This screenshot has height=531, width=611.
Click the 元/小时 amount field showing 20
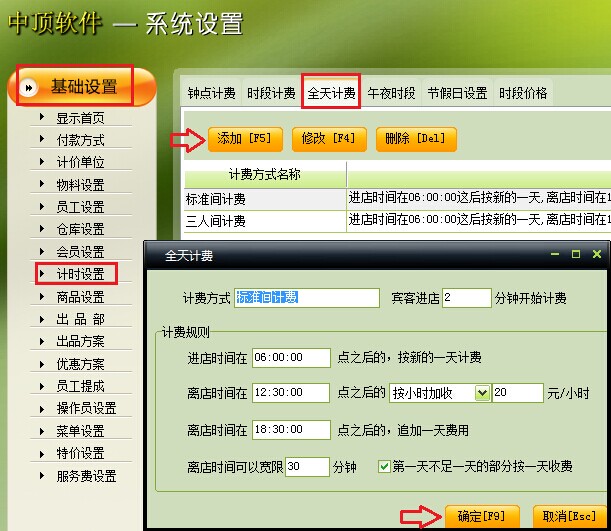(x=517, y=393)
